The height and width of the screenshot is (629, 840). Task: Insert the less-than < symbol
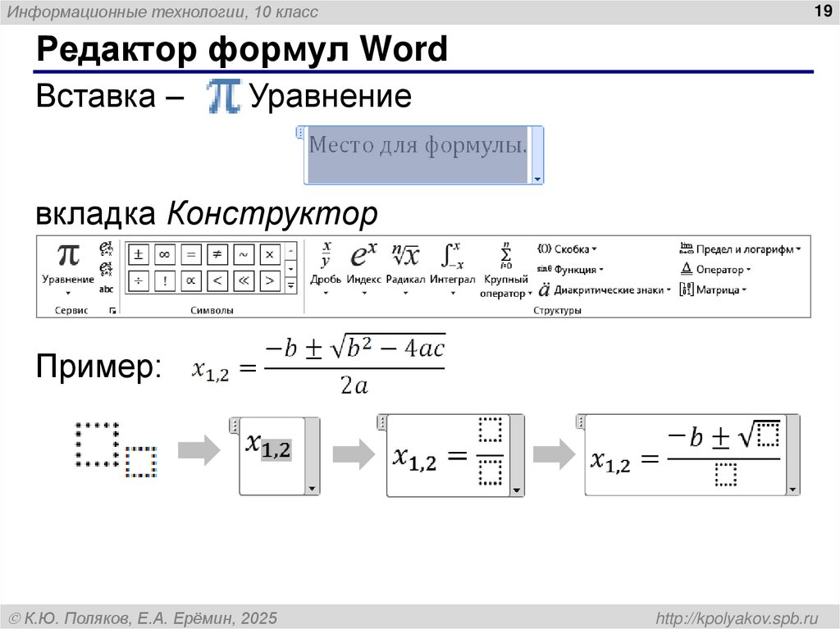[217, 280]
